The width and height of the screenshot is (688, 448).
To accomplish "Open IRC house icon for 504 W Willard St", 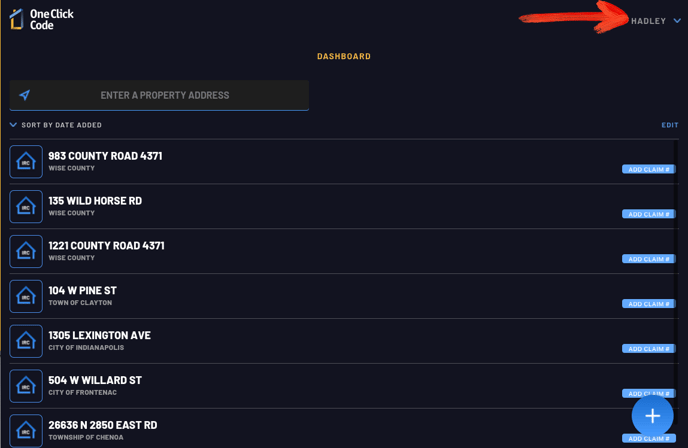I will click(x=26, y=386).
